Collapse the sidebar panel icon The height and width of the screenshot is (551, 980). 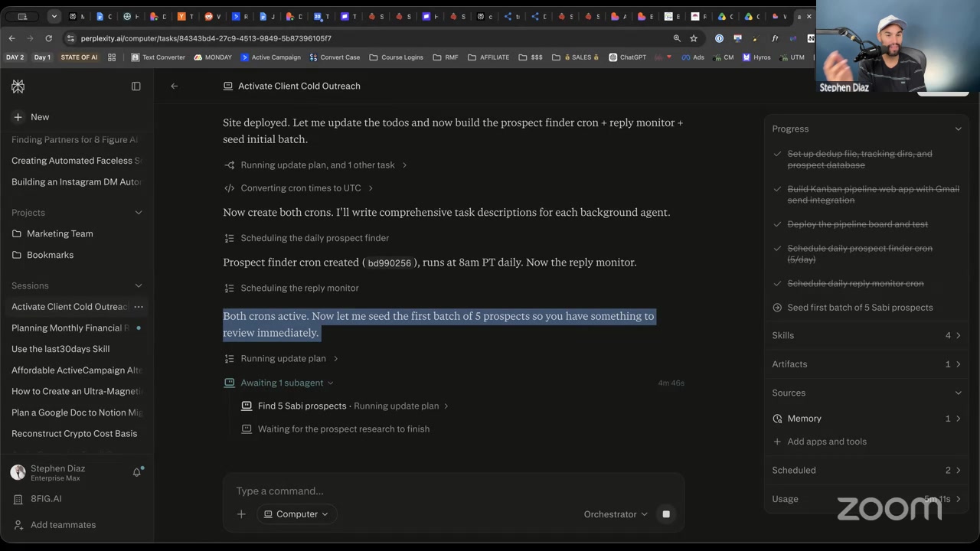pos(136,86)
